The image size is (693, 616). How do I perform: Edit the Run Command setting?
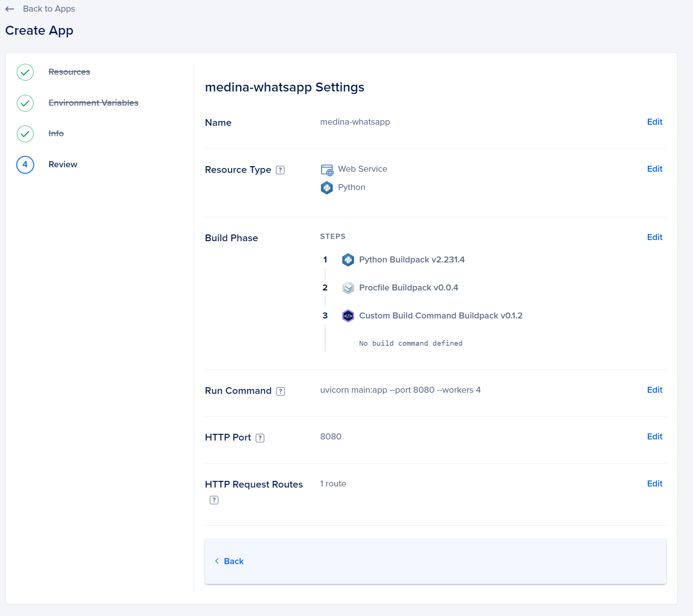click(x=655, y=390)
